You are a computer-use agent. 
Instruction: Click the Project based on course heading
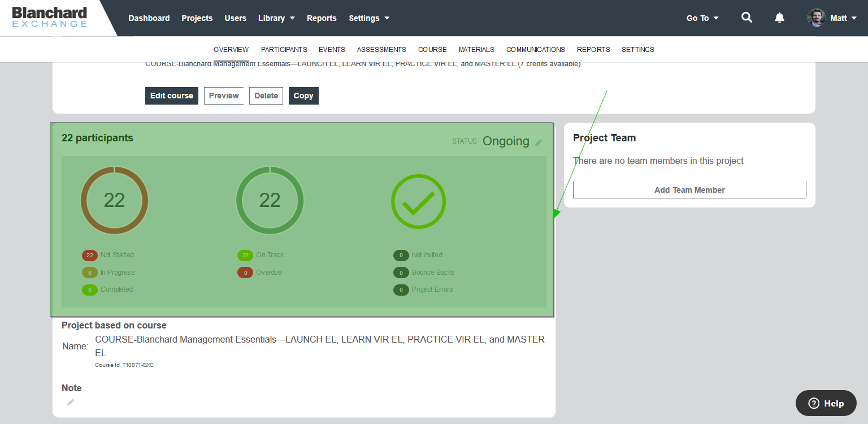click(114, 326)
